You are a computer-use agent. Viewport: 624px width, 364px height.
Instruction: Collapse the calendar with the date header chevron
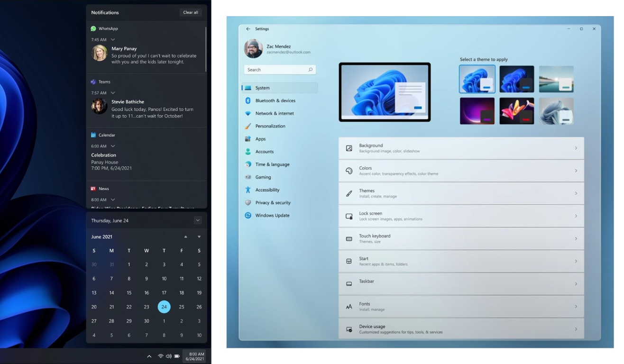198,220
